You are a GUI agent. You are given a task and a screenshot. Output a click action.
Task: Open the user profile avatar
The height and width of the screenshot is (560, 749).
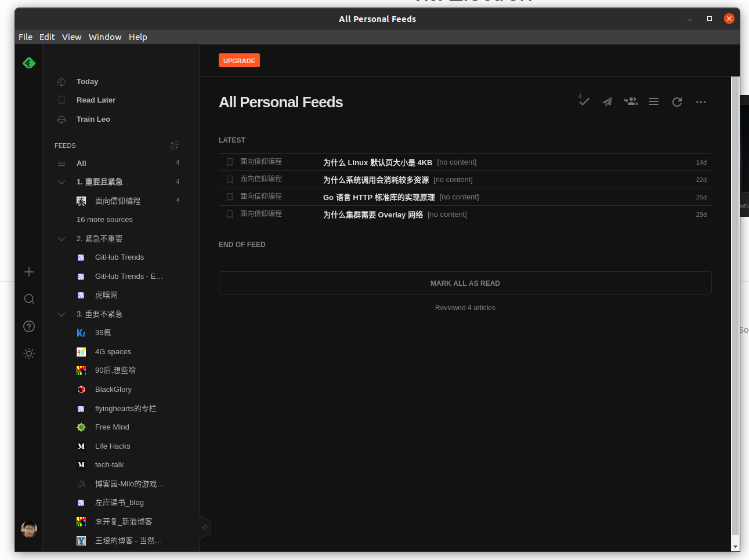(x=29, y=529)
